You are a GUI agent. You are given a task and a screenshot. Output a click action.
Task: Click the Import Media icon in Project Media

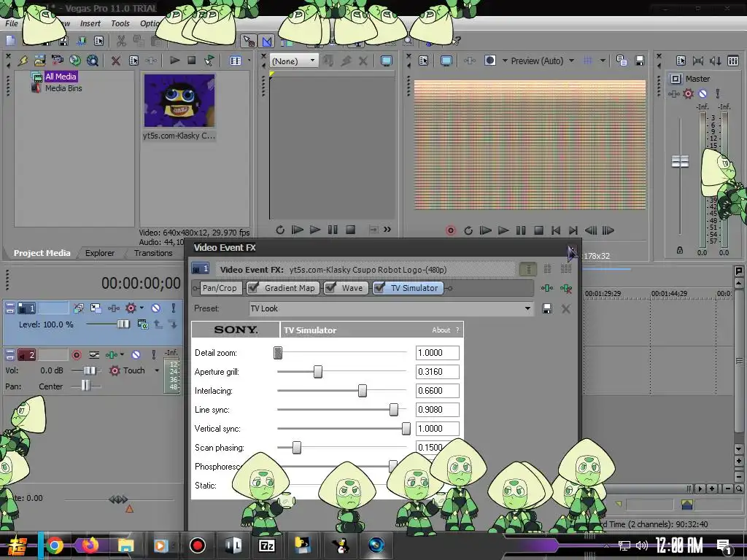(x=39, y=61)
